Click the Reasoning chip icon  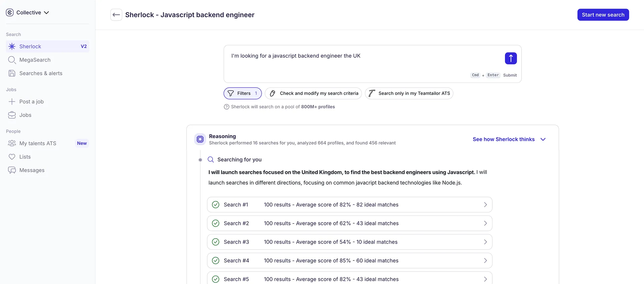pyautogui.click(x=200, y=139)
